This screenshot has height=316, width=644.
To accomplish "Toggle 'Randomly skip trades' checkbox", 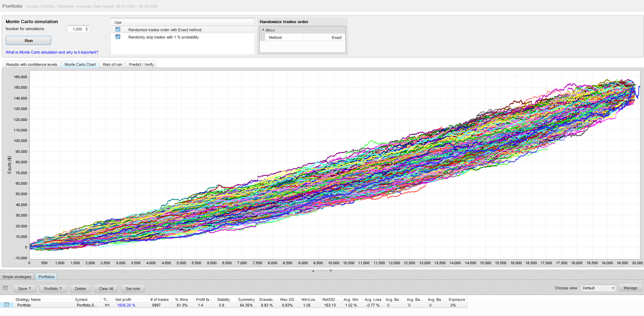I will click(118, 37).
